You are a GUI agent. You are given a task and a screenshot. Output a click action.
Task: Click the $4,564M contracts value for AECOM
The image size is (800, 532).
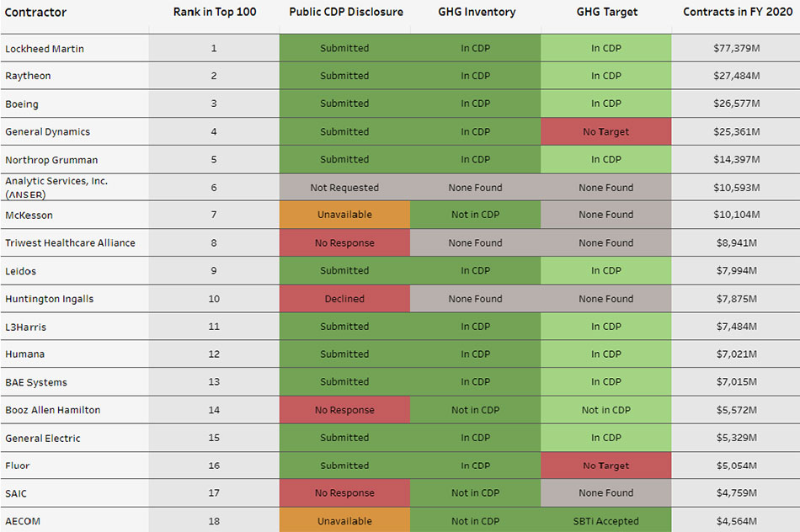pos(735,521)
